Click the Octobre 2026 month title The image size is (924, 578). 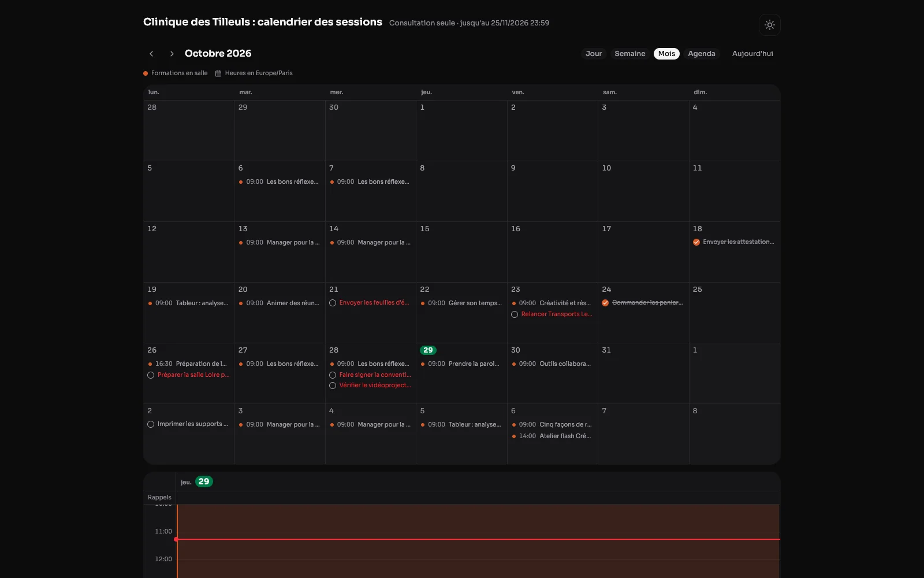point(218,54)
